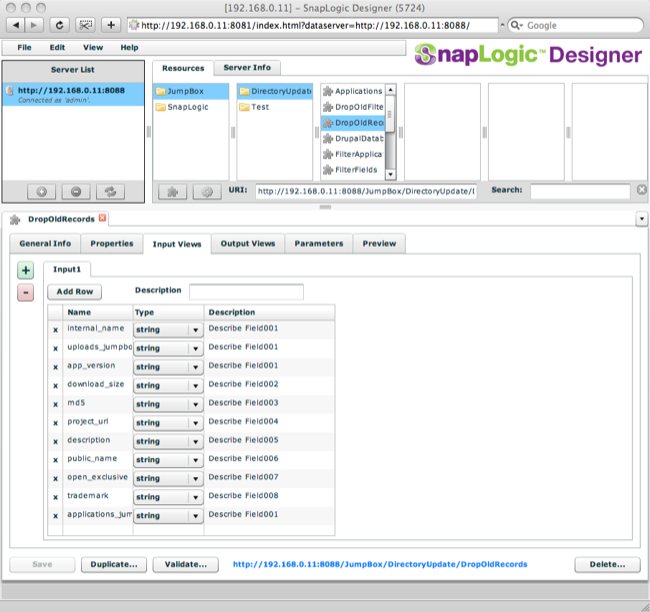This screenshot has width=650, height=612.
Task: Click the browser back arrow button
Action: (16, 25)
